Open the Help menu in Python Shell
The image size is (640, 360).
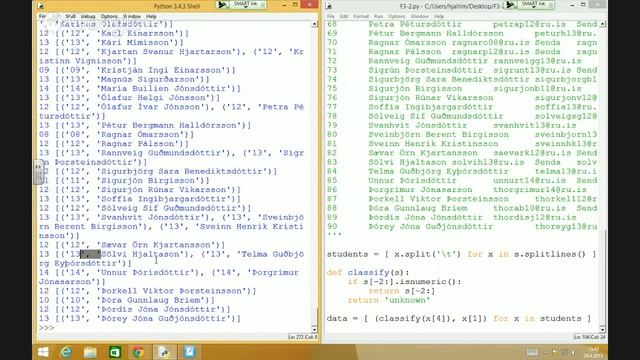tap(151, 16)
